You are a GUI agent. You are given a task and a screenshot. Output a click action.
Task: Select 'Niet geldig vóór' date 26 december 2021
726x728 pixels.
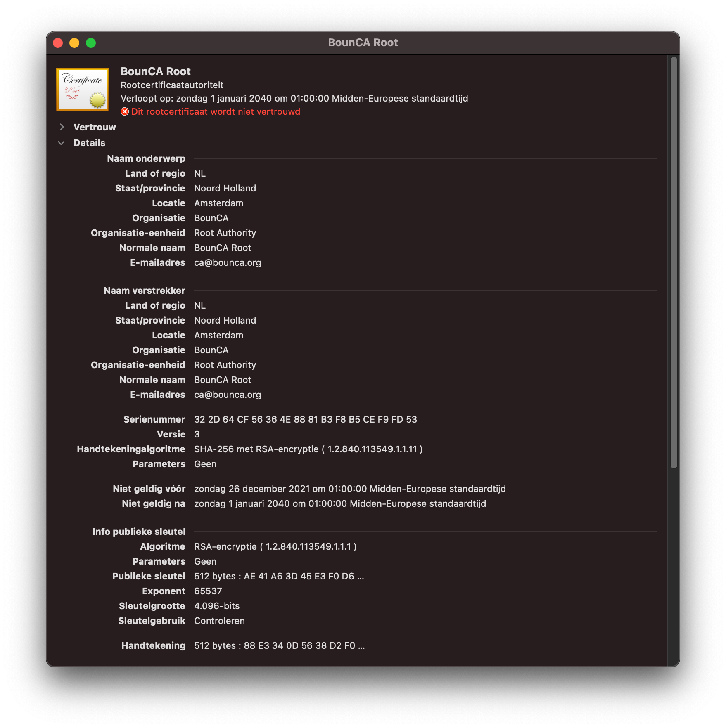pos(350,489)
